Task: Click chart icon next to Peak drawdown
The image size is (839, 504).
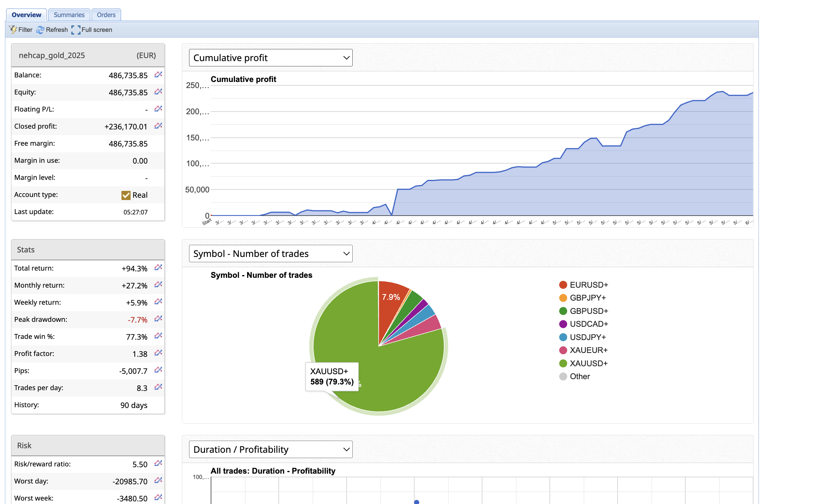Action: (x=158, y=319)
